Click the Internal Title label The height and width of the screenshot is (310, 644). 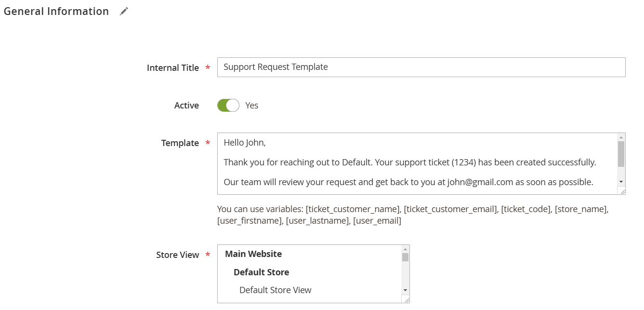[x=173, y=68]
